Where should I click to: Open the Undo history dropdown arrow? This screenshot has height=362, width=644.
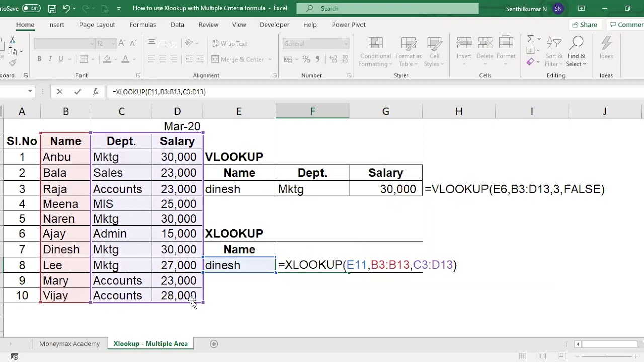(x=74, y=8)
